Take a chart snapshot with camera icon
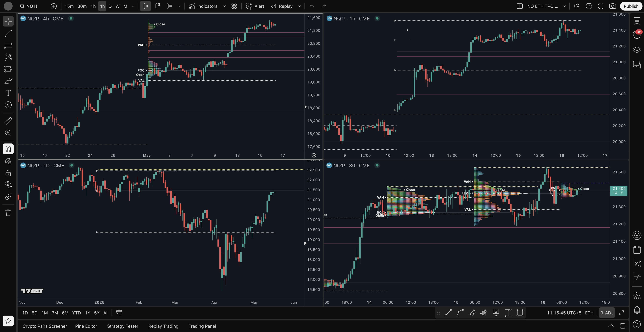644x332 pixels. pyautogui.click(x=612, y=6)
